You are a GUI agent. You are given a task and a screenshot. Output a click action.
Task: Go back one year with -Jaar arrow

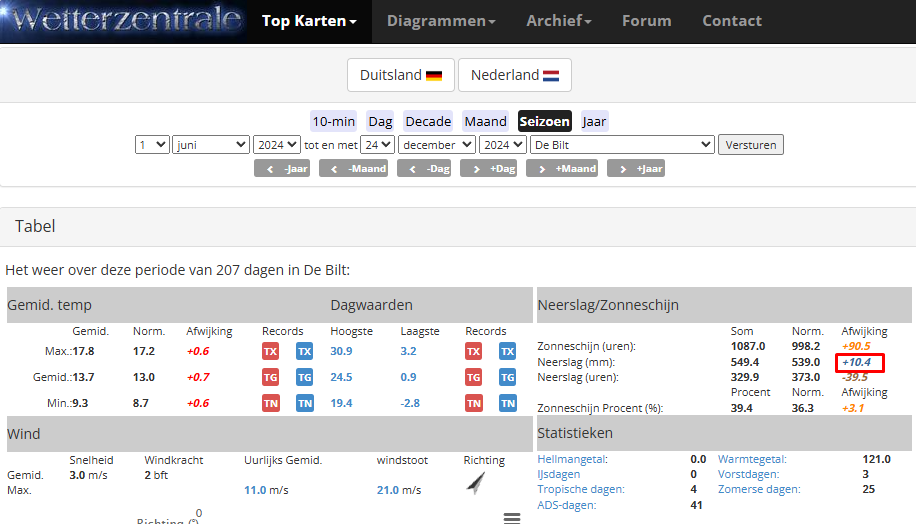(282, 169)
